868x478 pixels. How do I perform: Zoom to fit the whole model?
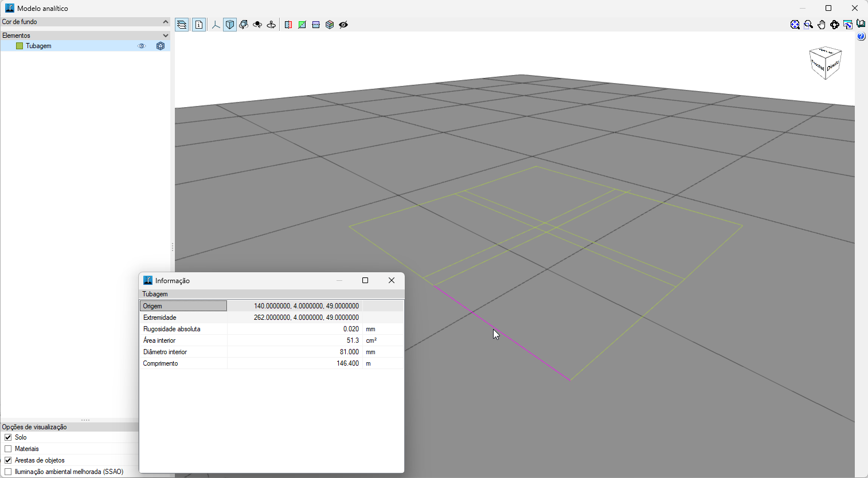pyautogui.click(x=795, y=25)
